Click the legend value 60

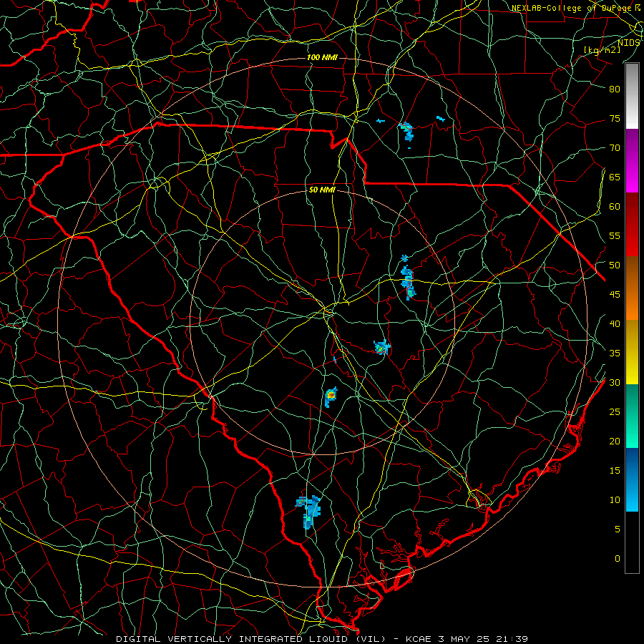tap(615, 207)
